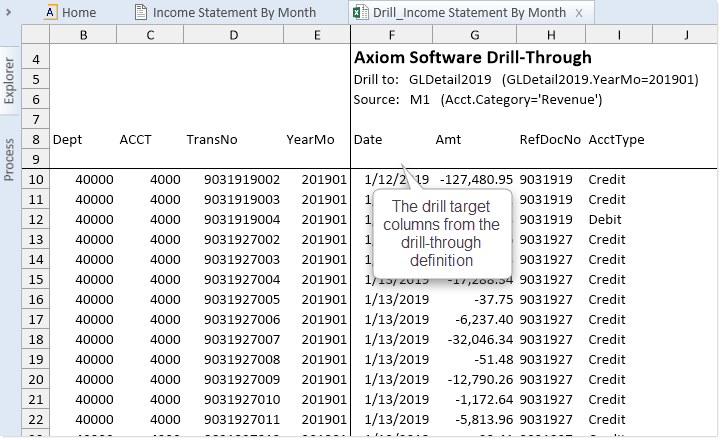Click TransNo cell 9031927008
This screenshot has height=440, width=721.
(242, 360)
